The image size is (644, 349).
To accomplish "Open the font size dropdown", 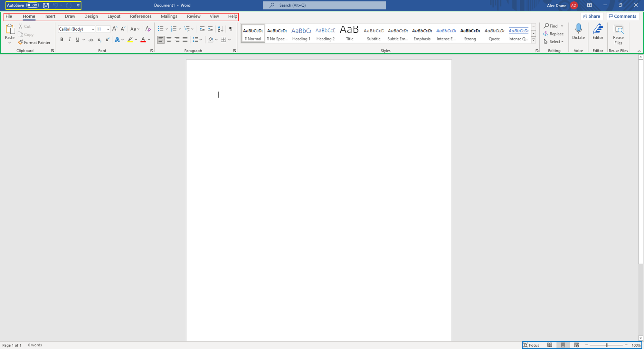I will 108,29.
